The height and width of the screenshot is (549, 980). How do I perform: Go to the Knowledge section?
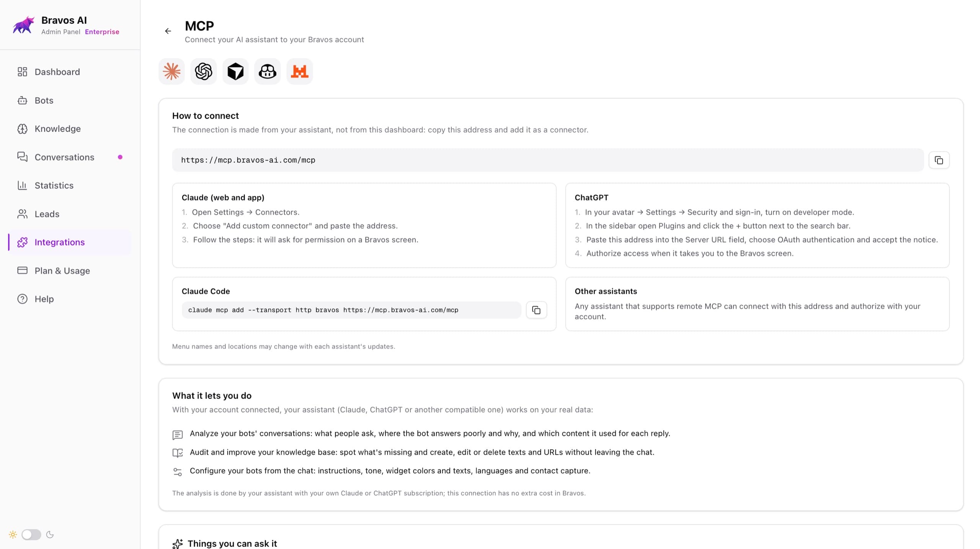tap(70, 129)
